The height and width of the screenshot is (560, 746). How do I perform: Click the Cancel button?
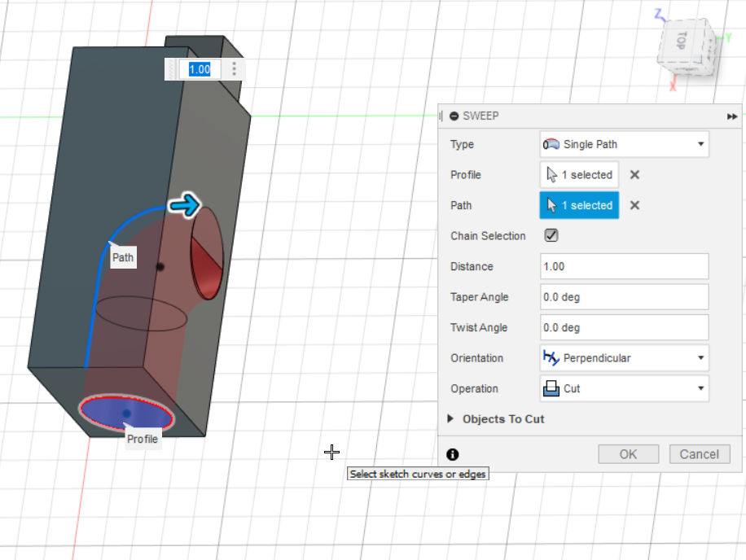(700, 454)
